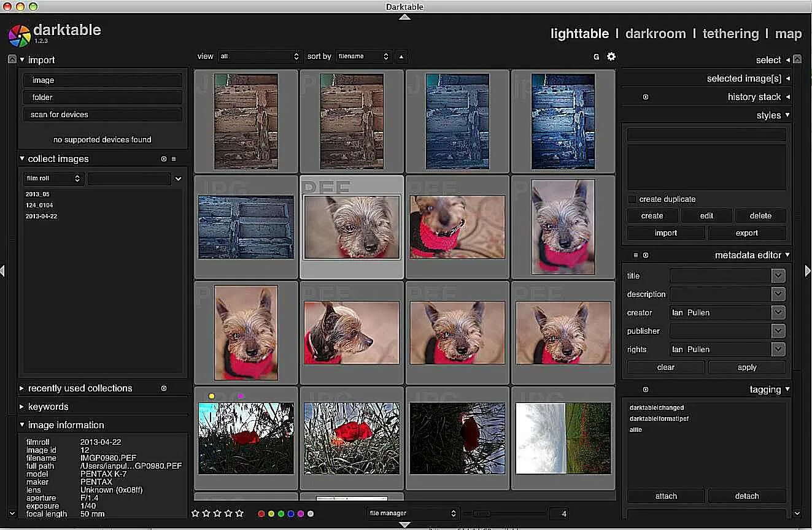Viewport: 812px width, 530px height.
Task: Click the left panel bottom down-arrow icon
Action: (12, 513)
